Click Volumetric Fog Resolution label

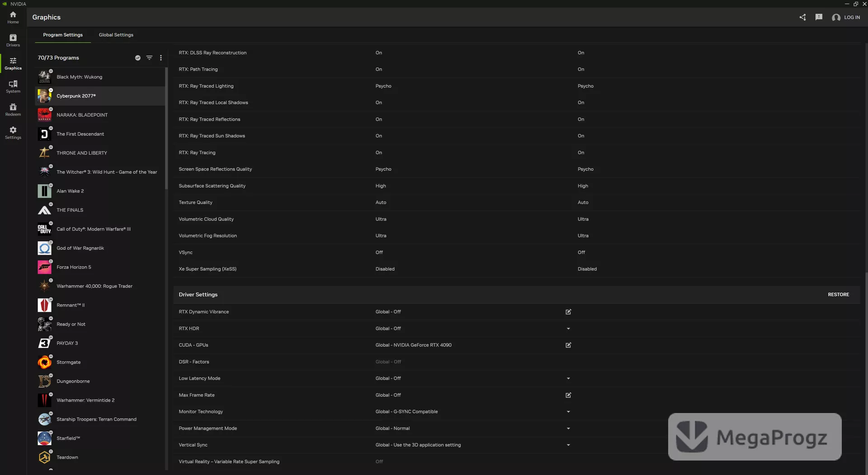pos(208,236)
